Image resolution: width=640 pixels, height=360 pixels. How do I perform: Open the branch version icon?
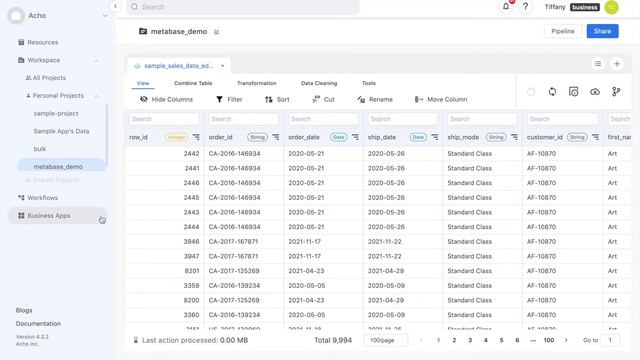point(616,92)
